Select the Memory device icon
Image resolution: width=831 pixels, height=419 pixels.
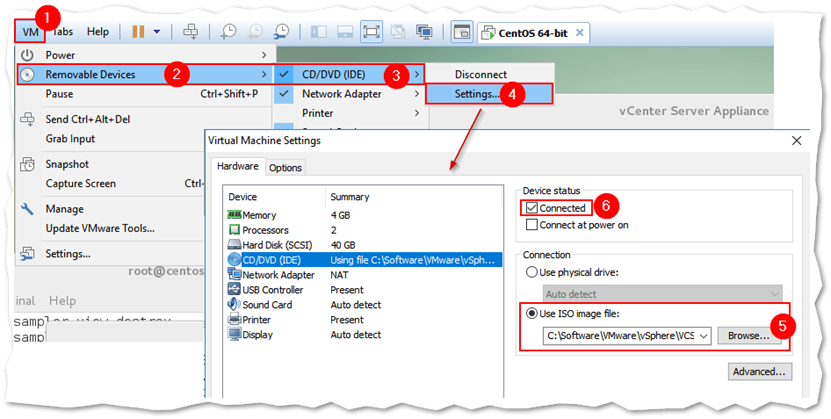click(234, 215)
